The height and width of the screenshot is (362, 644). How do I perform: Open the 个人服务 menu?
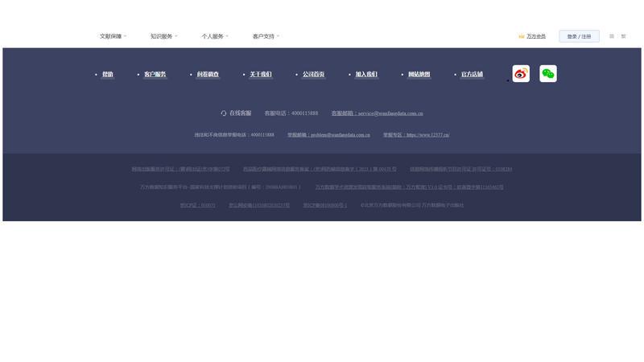pyautogui.click(x=213, y=36)
